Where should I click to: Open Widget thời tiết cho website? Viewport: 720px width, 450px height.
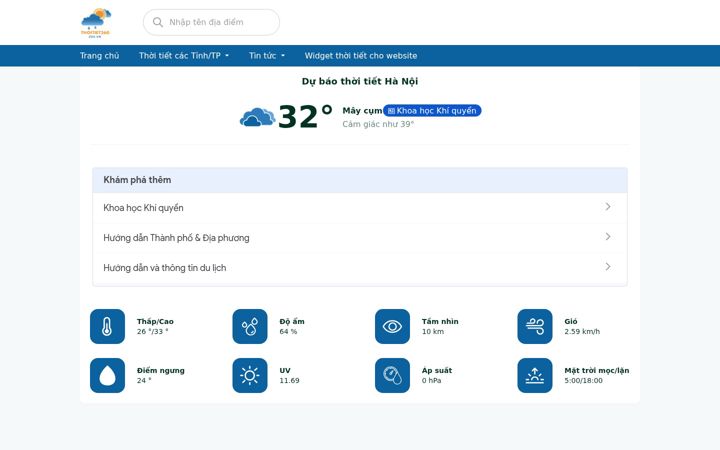click(x=361, y=56)
